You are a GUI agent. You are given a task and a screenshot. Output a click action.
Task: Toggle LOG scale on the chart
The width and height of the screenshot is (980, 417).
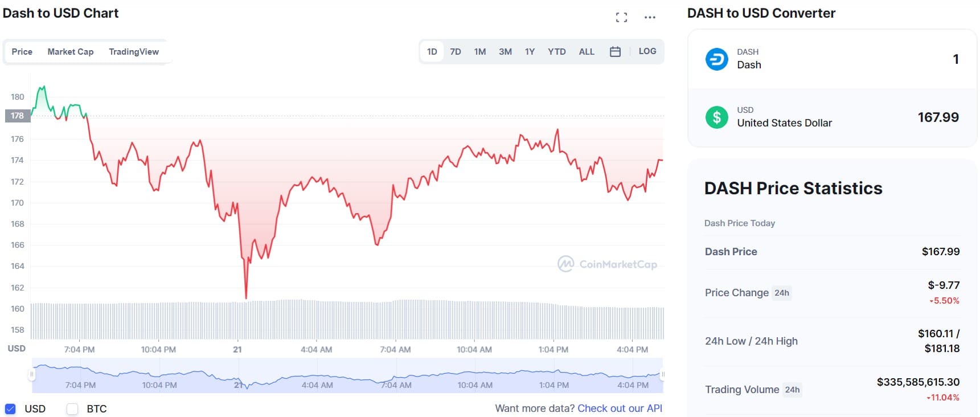click(x=647, y=51)
